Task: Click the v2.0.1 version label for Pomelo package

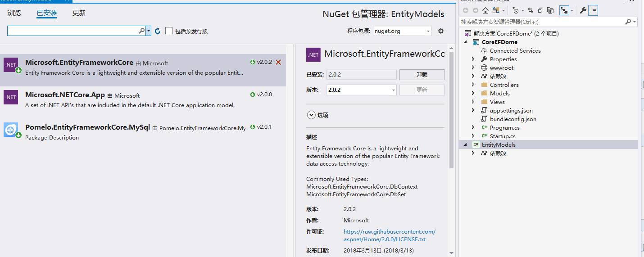Action: [x=264, y=127]
